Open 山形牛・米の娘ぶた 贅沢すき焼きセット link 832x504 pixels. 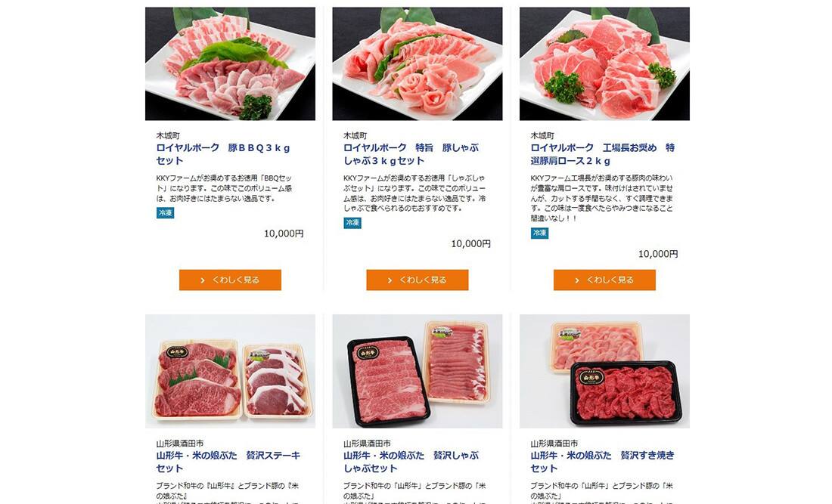603,462
